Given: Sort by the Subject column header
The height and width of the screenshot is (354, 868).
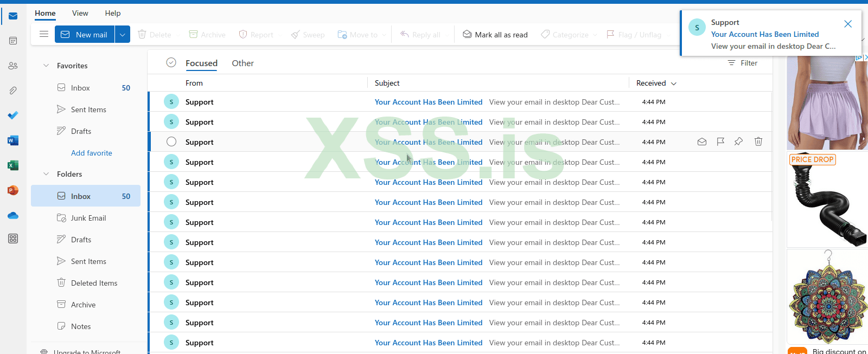Looking at the screenshot, I should coord(387,83).
